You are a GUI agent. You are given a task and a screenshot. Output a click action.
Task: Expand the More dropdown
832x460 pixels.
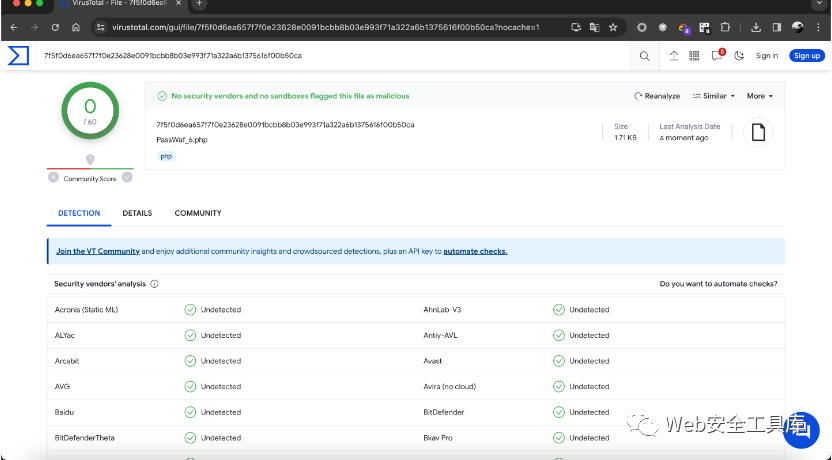pyautogui.click(x=759, y=96)
